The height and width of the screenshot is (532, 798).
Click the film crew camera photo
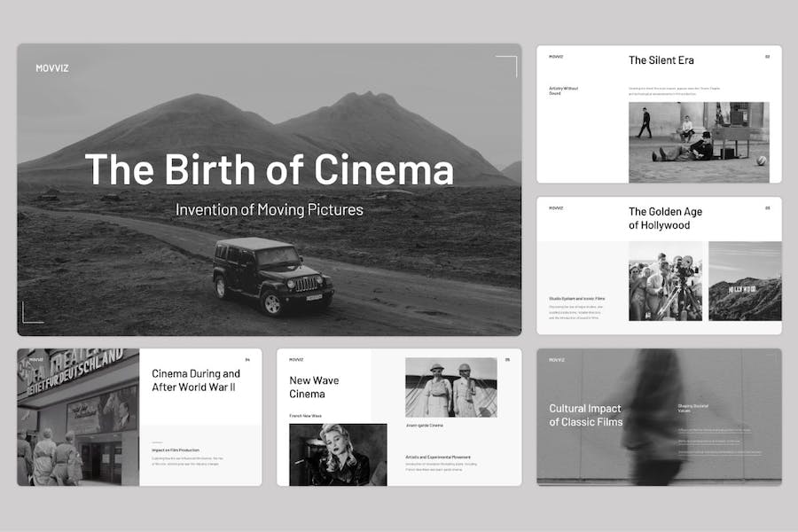[x=665, y=281]
